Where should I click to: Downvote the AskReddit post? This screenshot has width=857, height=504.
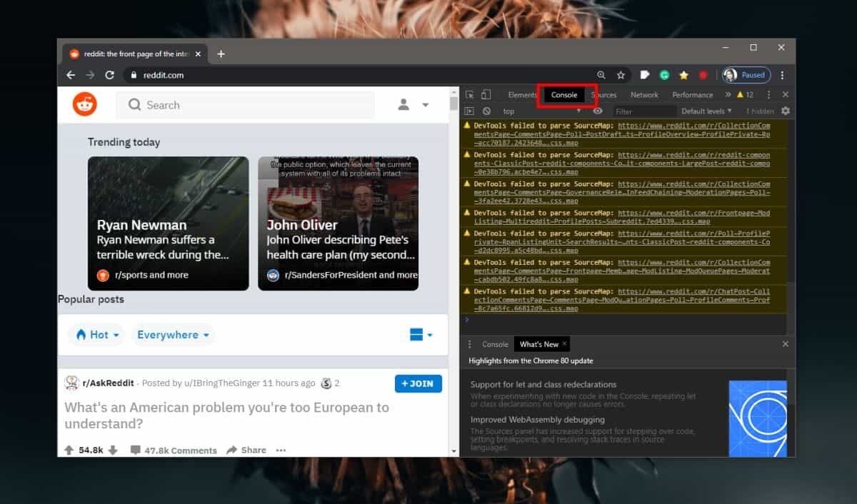(114, 450)
